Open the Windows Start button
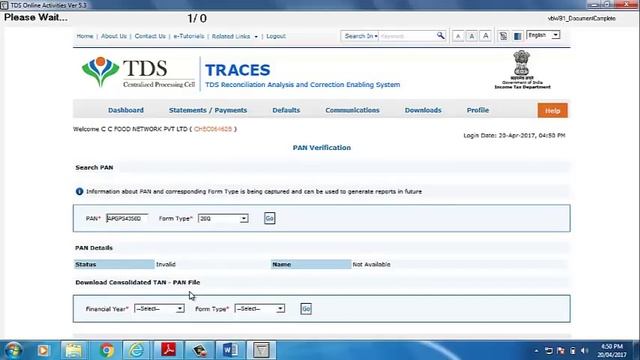 (13, 350)
